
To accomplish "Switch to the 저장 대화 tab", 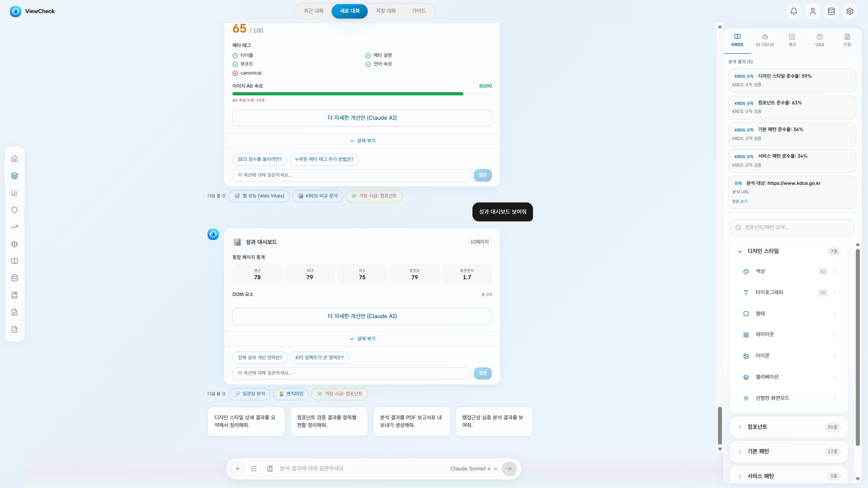I will pos(386,11).
